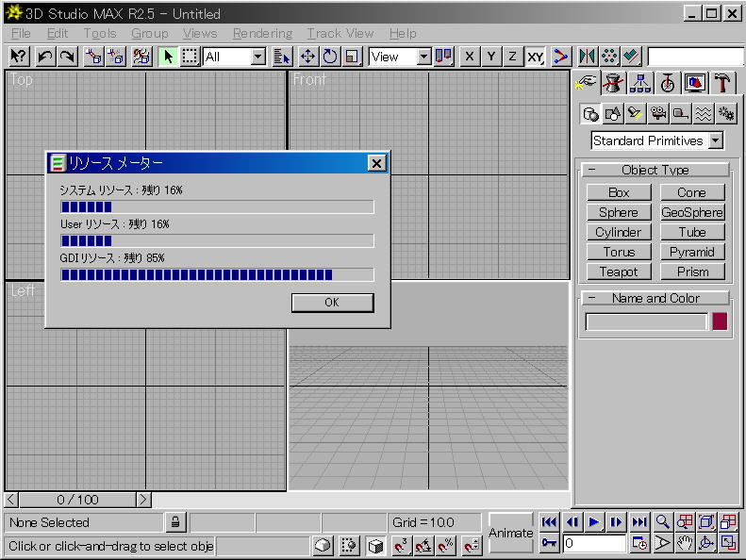Click the GeoSphere primitive button
Image resolution: width=746 pixels, height=560 pixels.
click(692, 213)
